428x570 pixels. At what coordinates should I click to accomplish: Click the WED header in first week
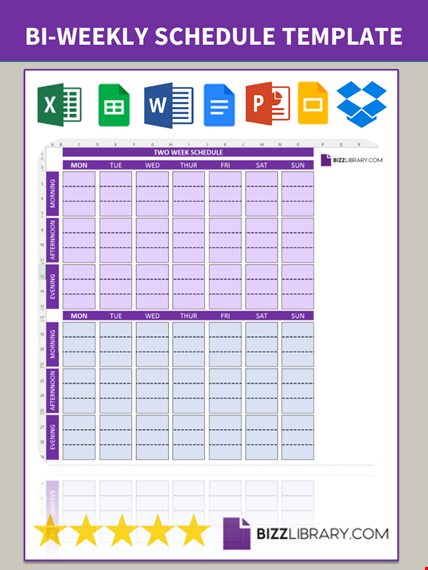[152, 165]
